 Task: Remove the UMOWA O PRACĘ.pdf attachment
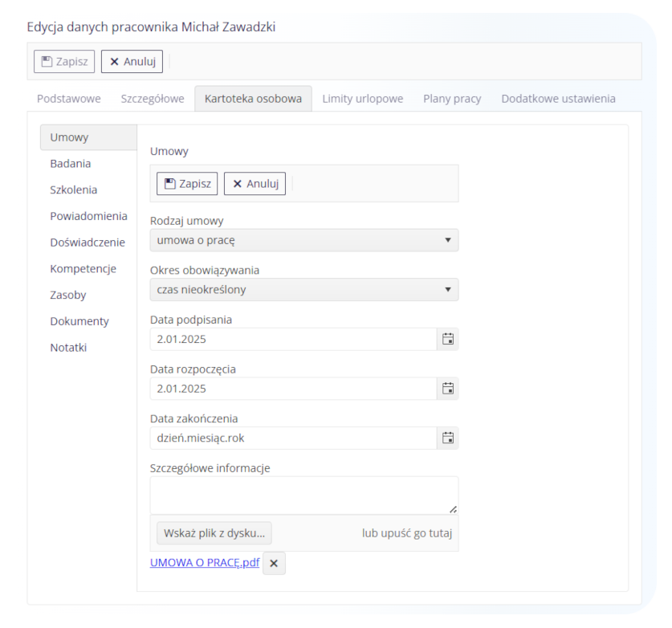tap(274, 563)
